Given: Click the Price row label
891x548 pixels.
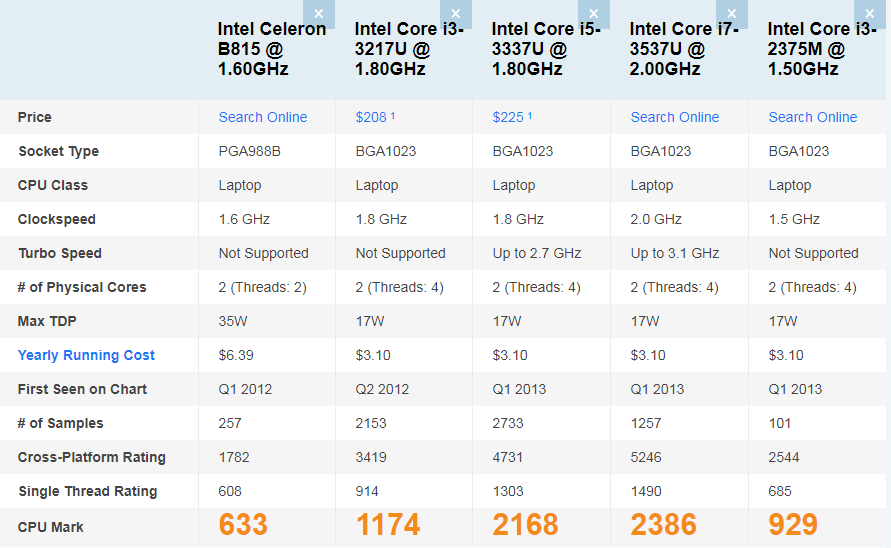Looking at the screenshot, I should (x=35, y=117).
